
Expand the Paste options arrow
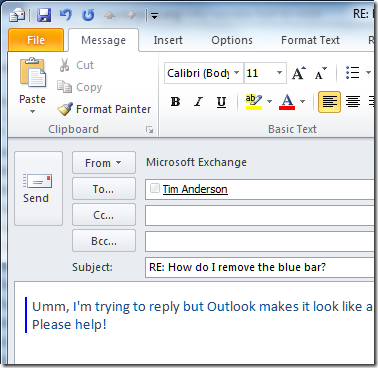[32, 111]
